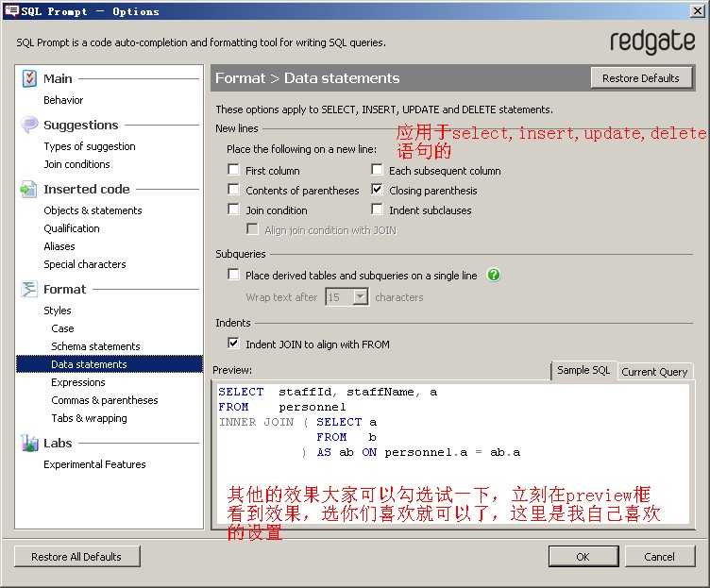Click the Labs beaker icon
Screen dimensions: 710x588
click(29, 443)
